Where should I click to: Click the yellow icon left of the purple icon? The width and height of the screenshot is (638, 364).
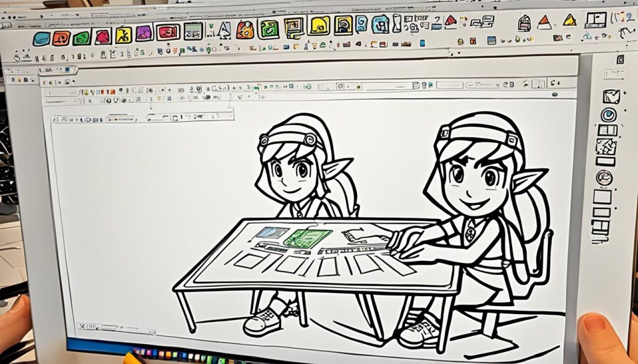pos(123,35)
